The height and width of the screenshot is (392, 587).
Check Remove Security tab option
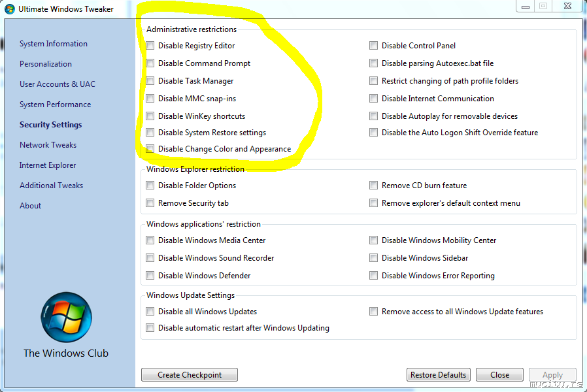[150, 203]
